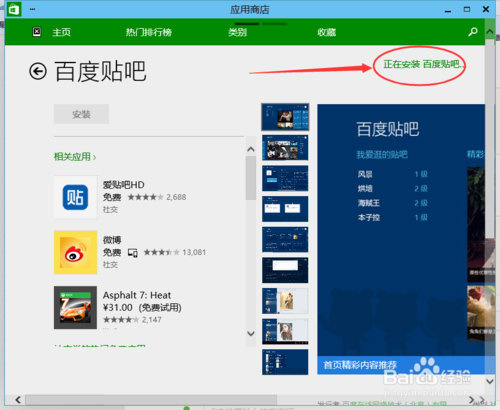Select the third screenshot thumbnail
This screenshot has height=410, width=500.
tap(285, 178)
